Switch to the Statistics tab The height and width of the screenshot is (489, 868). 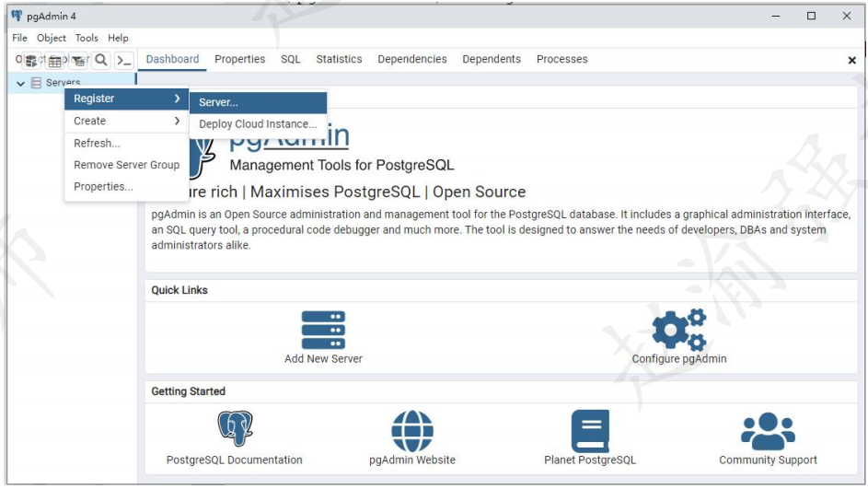[339, 59]
